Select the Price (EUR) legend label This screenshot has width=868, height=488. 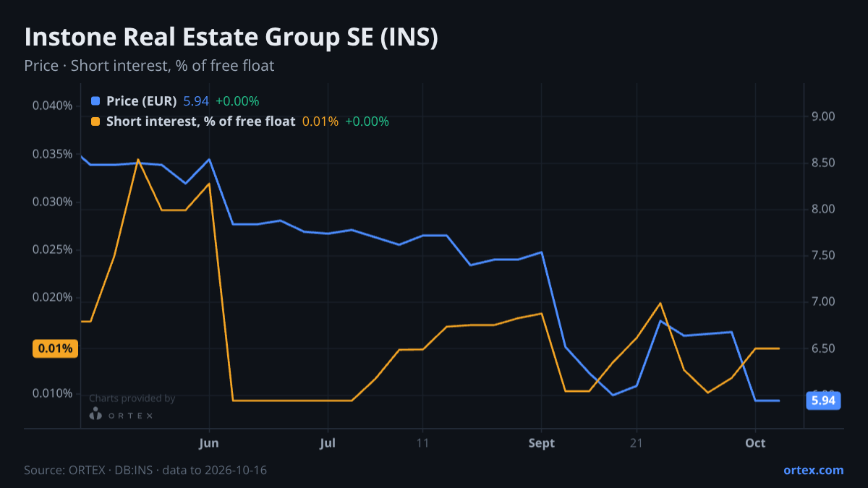coord(141,101)
